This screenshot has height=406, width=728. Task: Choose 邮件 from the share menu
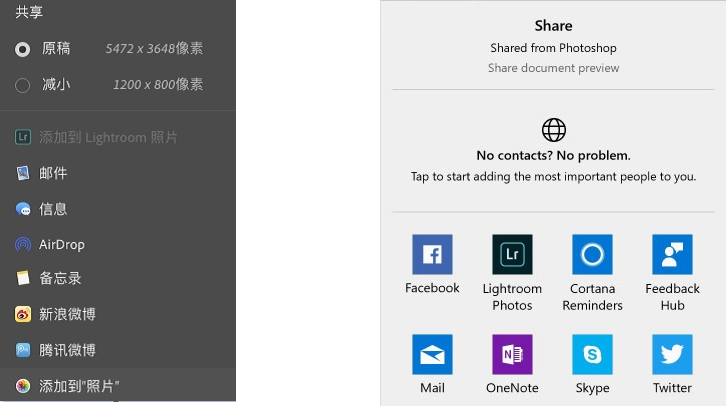click(x=118, y=173)
